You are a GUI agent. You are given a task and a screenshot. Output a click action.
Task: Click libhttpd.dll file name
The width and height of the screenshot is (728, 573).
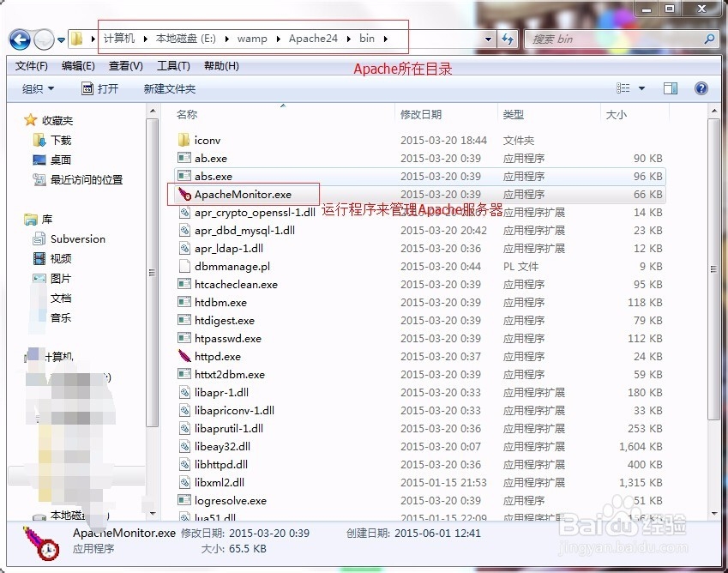[x=221, y=464]
